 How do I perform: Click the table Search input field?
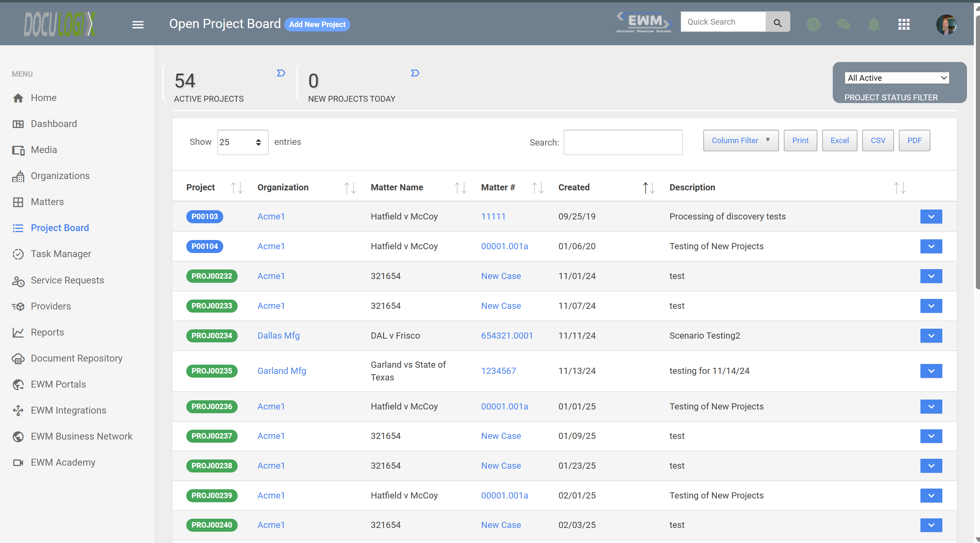[x=623, y=142]
